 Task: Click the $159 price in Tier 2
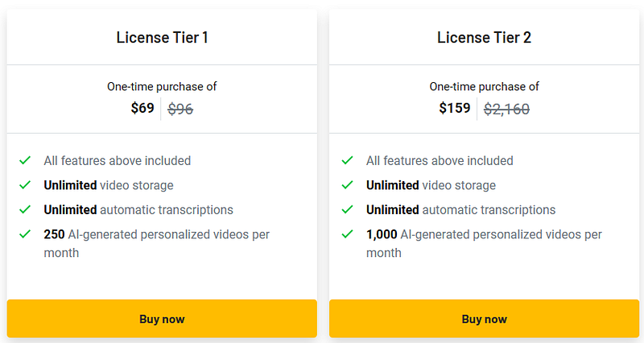455,108
